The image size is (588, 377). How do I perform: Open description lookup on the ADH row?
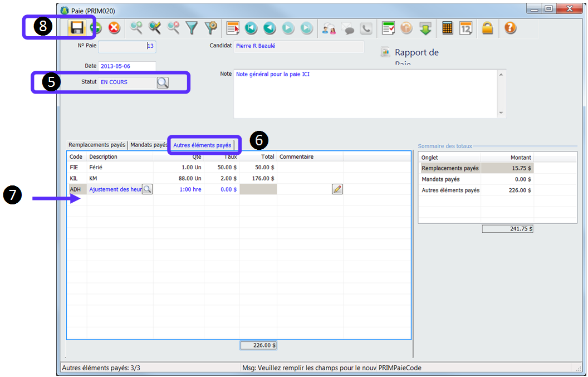click(147, 189)
